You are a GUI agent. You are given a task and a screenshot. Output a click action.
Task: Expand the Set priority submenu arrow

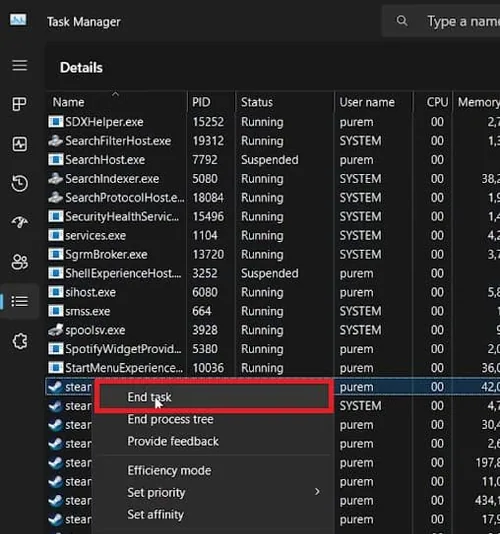[x=317, y=491]
